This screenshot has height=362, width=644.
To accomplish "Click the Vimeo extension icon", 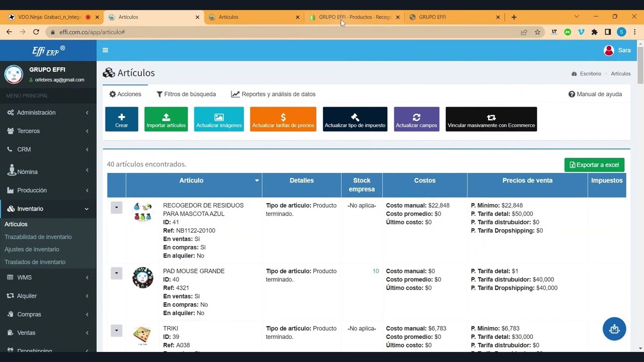I will (581, 32).
